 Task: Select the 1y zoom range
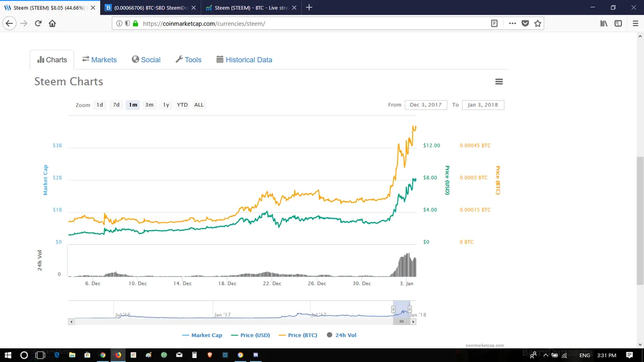click(166, 105)
